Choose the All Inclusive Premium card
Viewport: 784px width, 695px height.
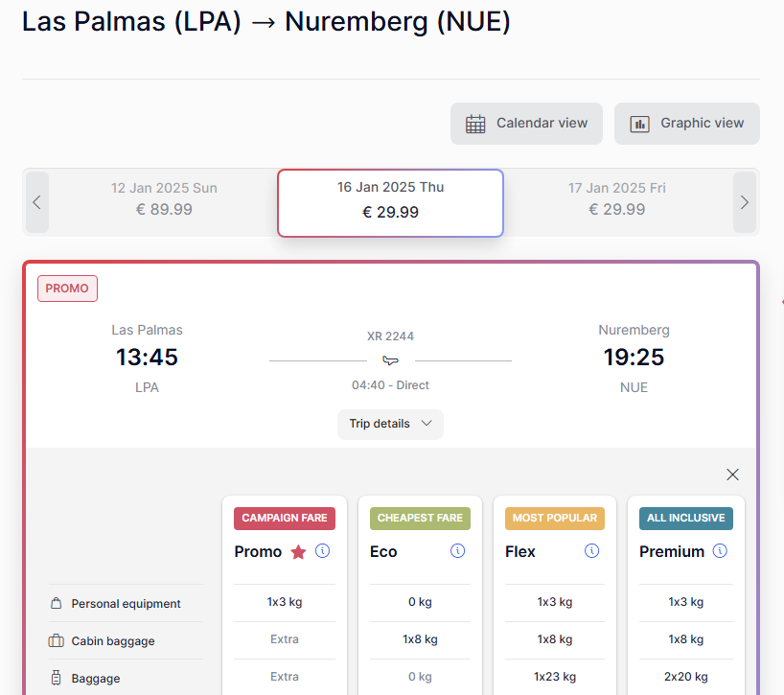[686, 595]
